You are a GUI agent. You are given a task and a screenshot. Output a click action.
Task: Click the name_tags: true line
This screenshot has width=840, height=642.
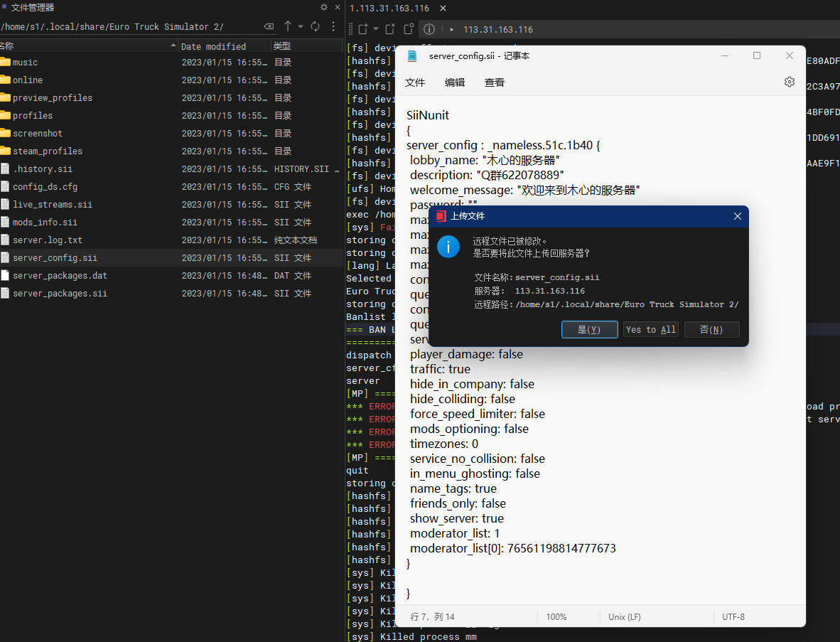(453, 488)
